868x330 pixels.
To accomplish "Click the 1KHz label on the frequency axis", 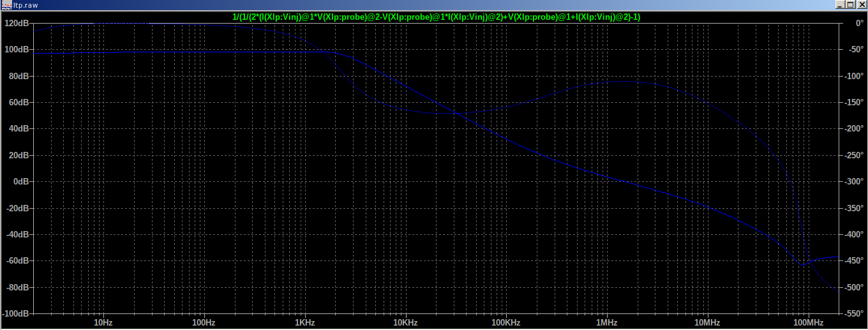I will [304, 323].
